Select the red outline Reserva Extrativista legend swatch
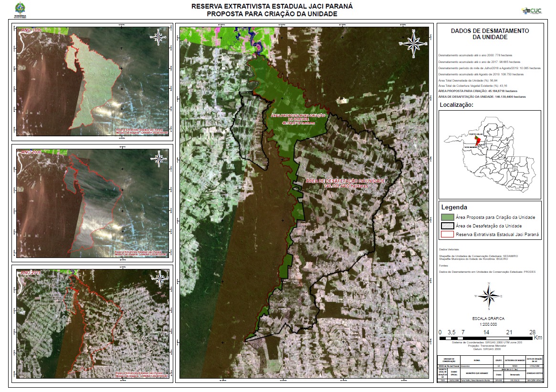The width and height of the screenshot is (556, 392). (x=447, y=235)
